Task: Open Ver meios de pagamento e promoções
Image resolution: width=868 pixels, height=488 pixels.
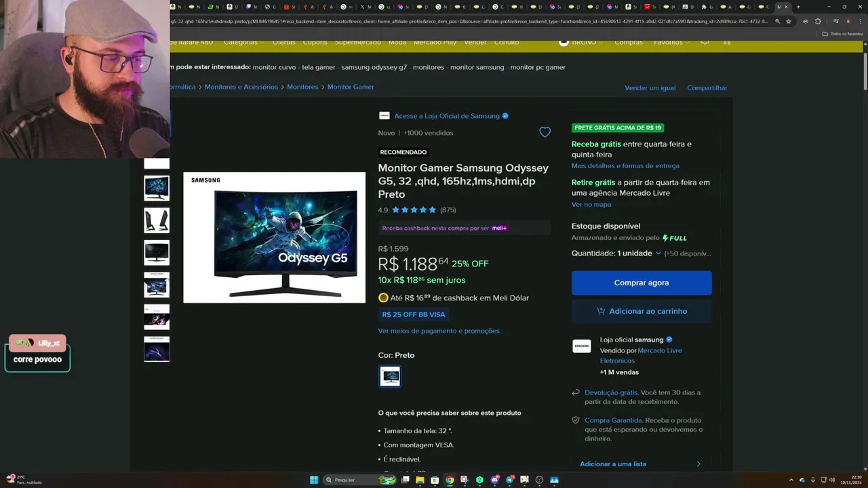Action: click(439, 331)
